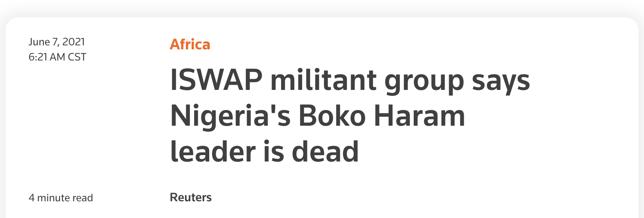Click the word "dead" in headline
This screenshot has height=218, width=644.
(325, 152)
